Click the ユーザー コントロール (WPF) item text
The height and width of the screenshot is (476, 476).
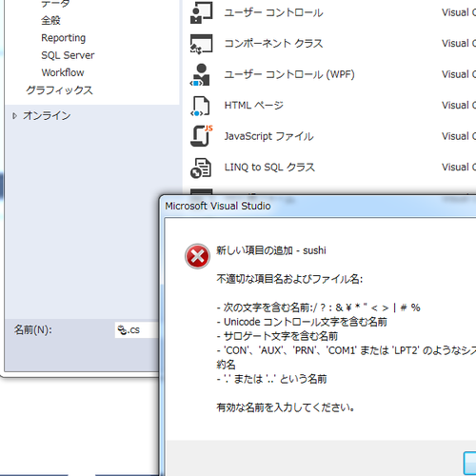click(289, 74)
